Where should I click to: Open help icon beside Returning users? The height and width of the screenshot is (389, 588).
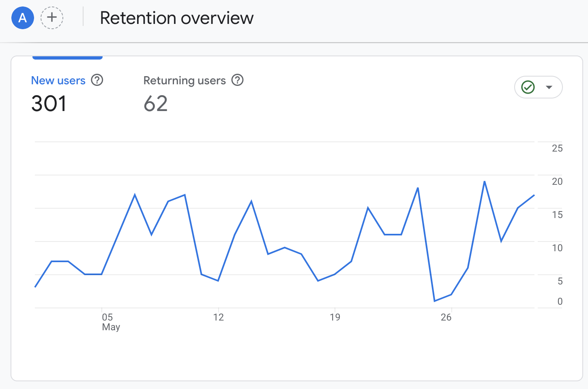coord(237,80)
